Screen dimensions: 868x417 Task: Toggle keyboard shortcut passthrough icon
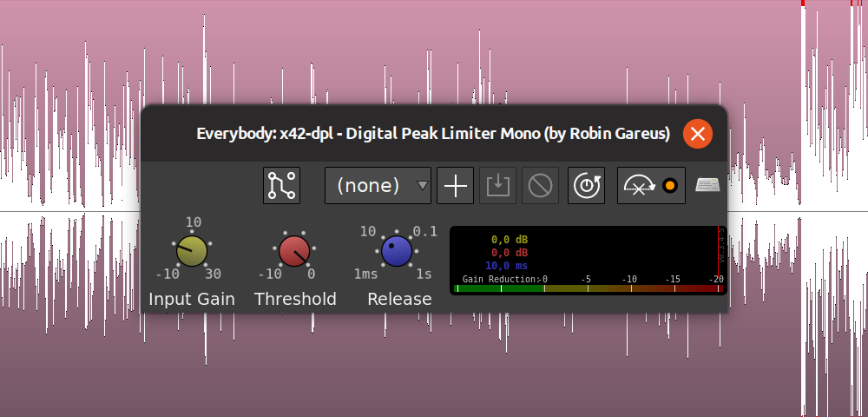coord(707,185)
